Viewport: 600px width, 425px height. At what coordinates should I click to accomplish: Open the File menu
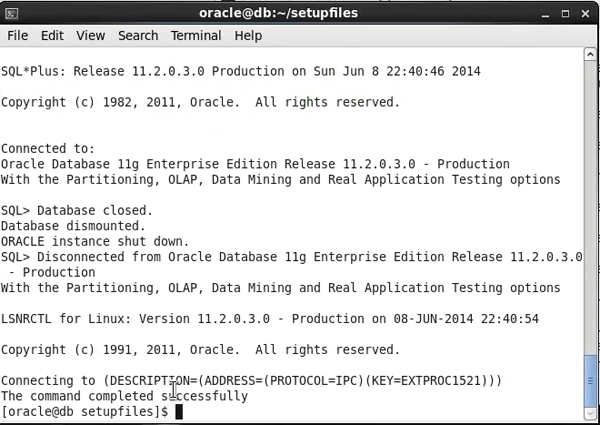point(18,35)
